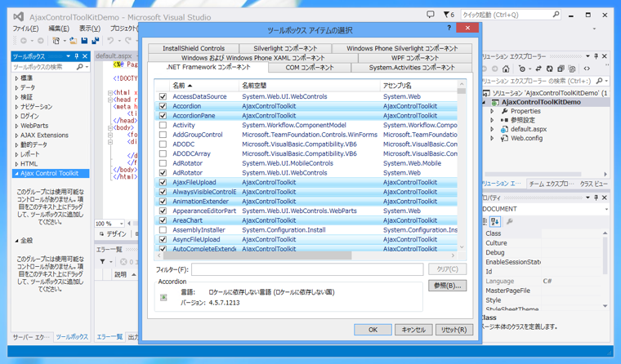The image size is (621, 364).
Task: Uncheck the Accordion checkbox
Action: click(163, 106)
